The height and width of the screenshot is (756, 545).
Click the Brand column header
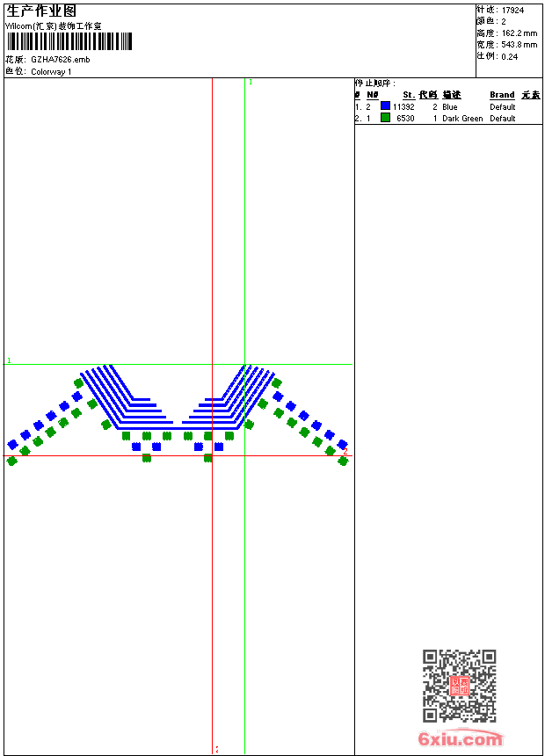click(502, 95)
